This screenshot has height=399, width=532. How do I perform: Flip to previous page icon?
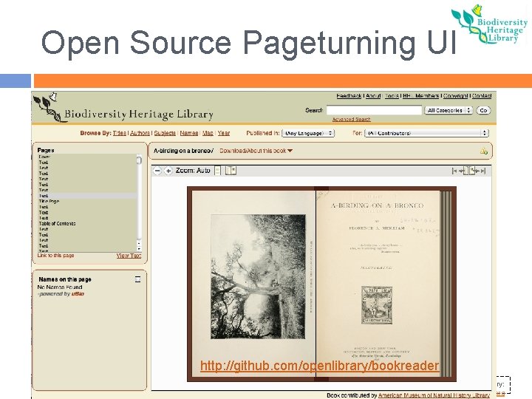[463, 171]
